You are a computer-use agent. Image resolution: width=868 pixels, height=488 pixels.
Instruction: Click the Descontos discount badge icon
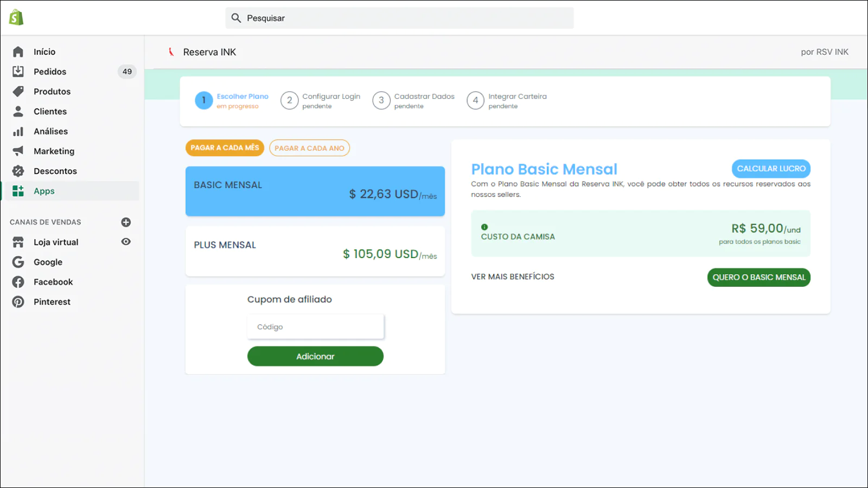pyautogui.click(x=18, y=171)
